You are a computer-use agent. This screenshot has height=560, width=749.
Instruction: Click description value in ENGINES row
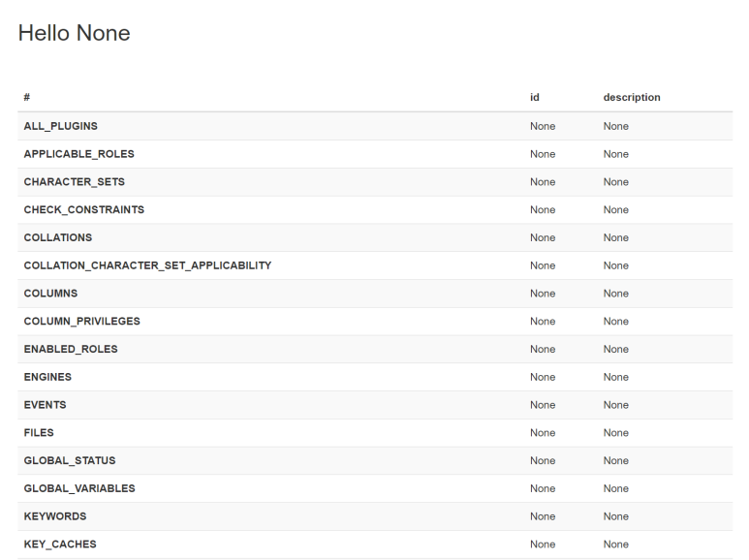point(615,377)
